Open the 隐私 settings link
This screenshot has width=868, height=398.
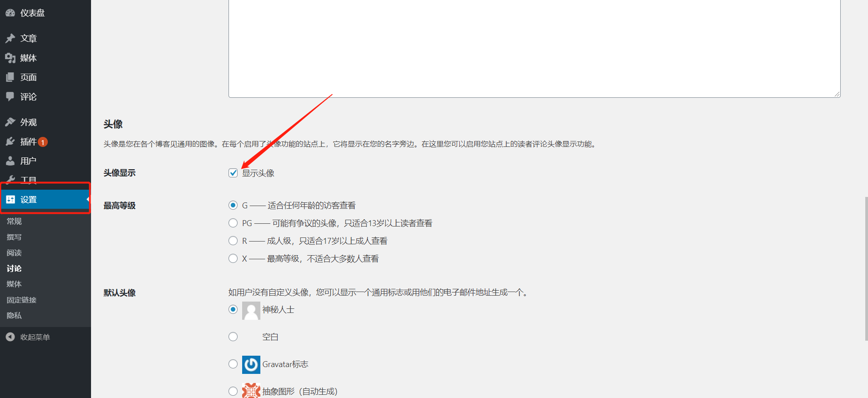point(14,315)
